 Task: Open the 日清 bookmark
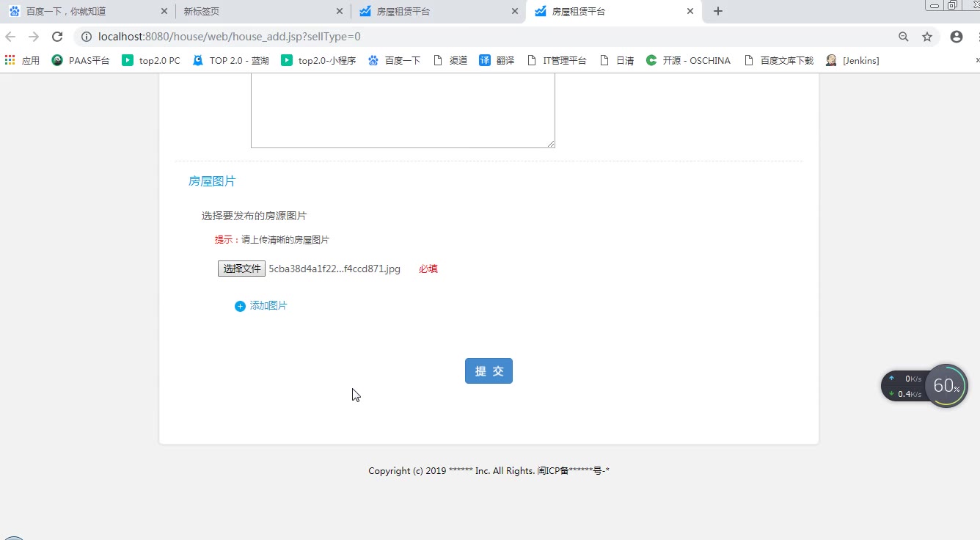[x=617, y=60]
